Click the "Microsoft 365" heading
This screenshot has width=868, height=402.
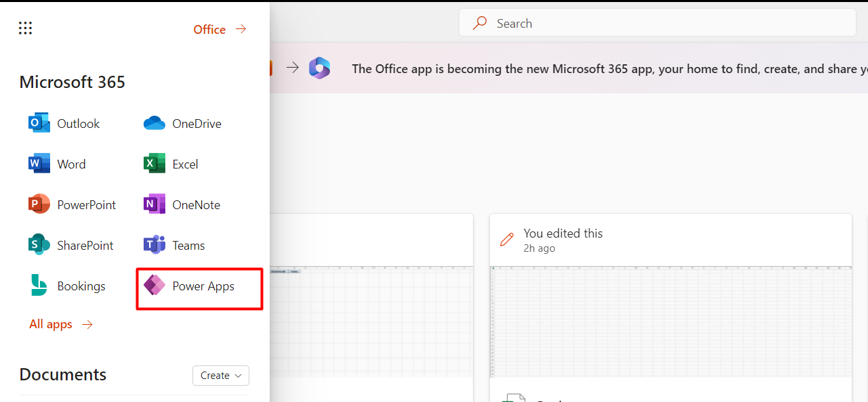73,82
